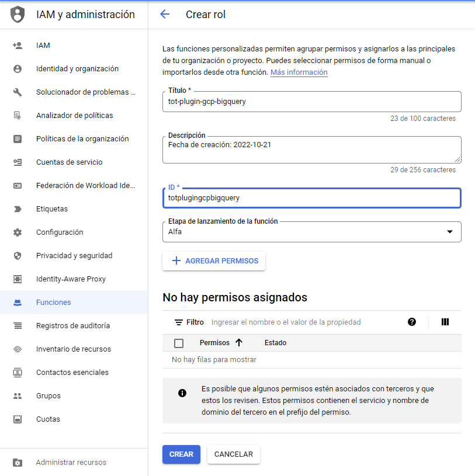This screenshot has height=476, width=475.
Task: Click the Identity-Aware Proxy icon
Action: tap(18, 279)
